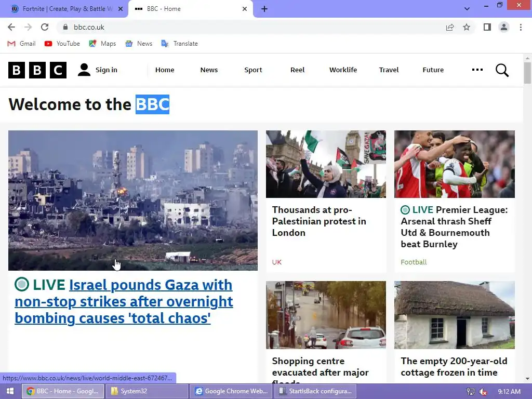Open the Chrome three-dot menu
Viewport: 532px width, 399px height.
click(521, 27)
